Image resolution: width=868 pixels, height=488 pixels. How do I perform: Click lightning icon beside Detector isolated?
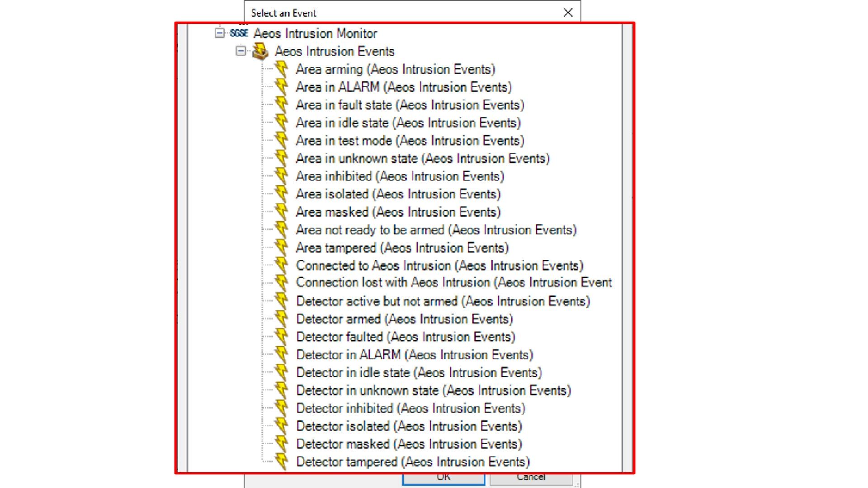pos(281,426)
